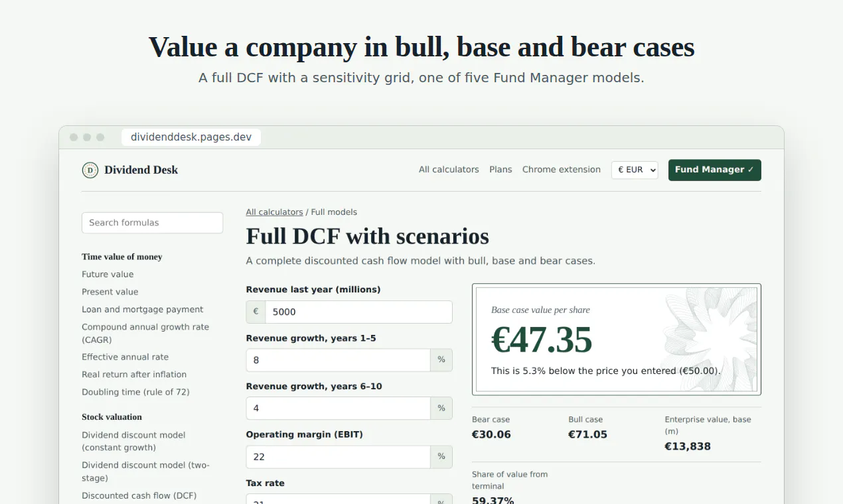Open the All calculators nav link
This screenshot has height=504, width=843.
click(x=449, y=170)
